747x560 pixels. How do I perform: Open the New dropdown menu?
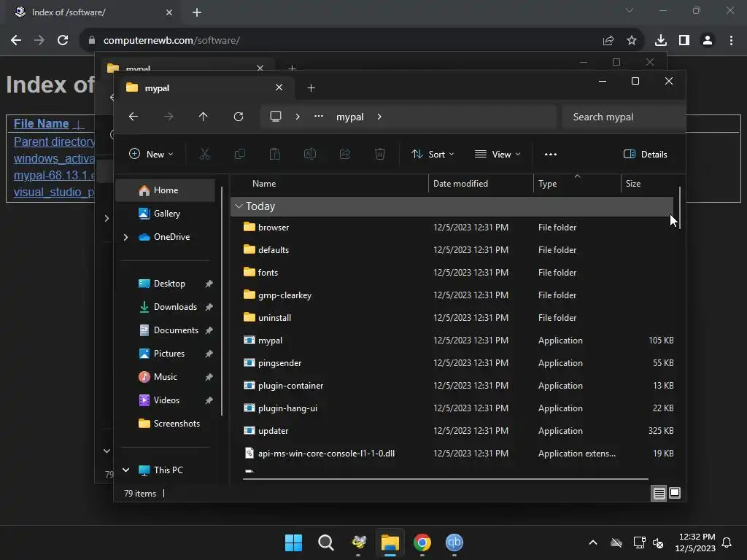click(x=151, y=155)
